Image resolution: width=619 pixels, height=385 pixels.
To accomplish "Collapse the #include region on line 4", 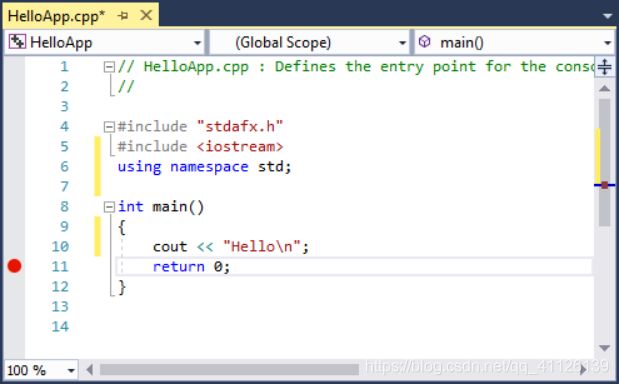I will pyautogui.click(x=109, y=127).
